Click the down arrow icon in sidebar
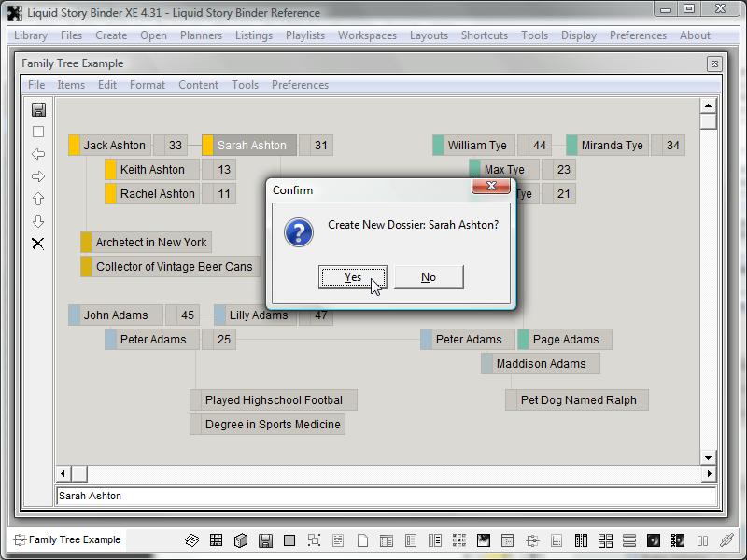The height and width of the screenshot is (560, 747). [38, 221]
